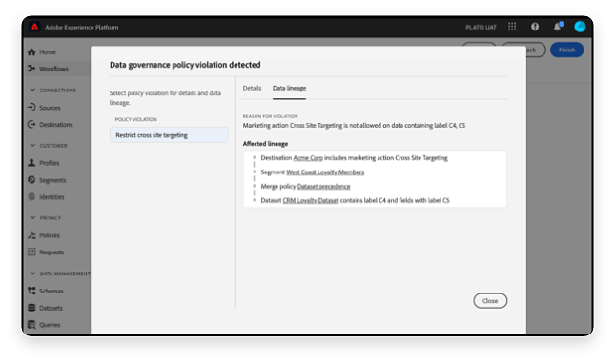The image size is (615, 364).
Task: Open the app switcher grid icon
Action: (x=512, y=27)
